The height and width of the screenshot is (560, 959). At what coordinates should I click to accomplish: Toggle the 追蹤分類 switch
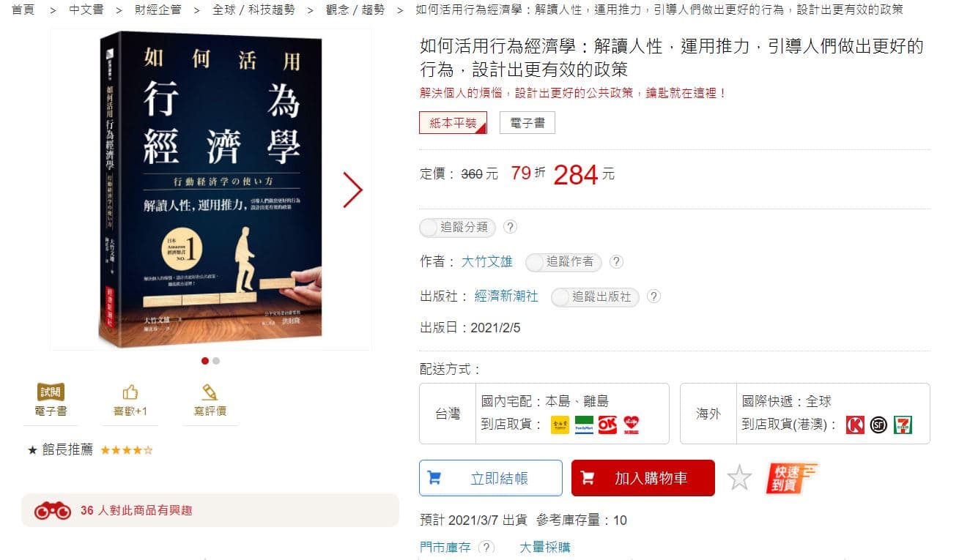coord(458,227)
